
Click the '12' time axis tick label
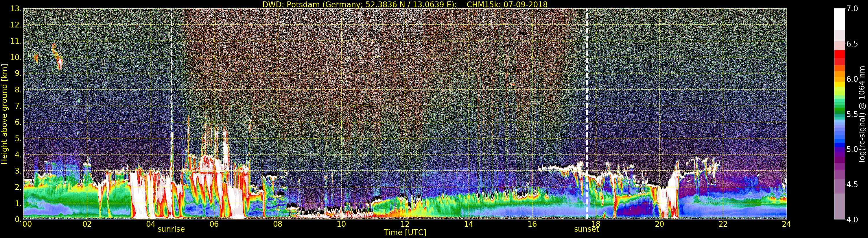coord(405,224)
